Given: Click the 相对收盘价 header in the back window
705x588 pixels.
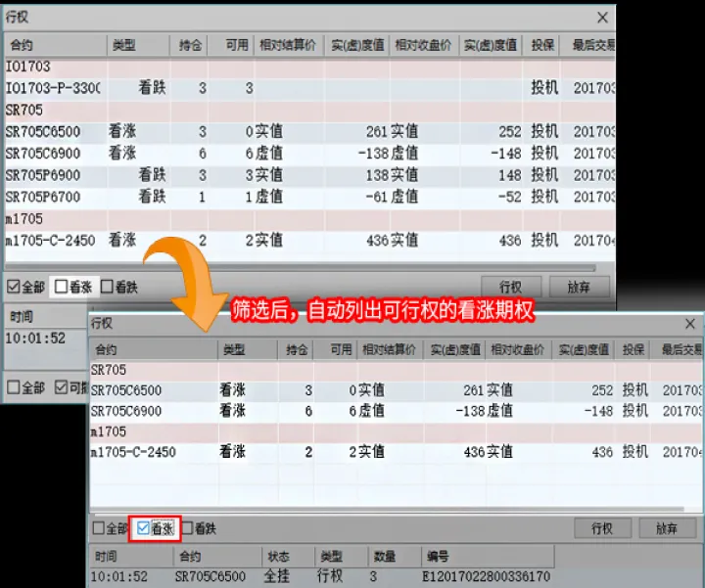Looking at the screenshot, I should coord(424,45).
